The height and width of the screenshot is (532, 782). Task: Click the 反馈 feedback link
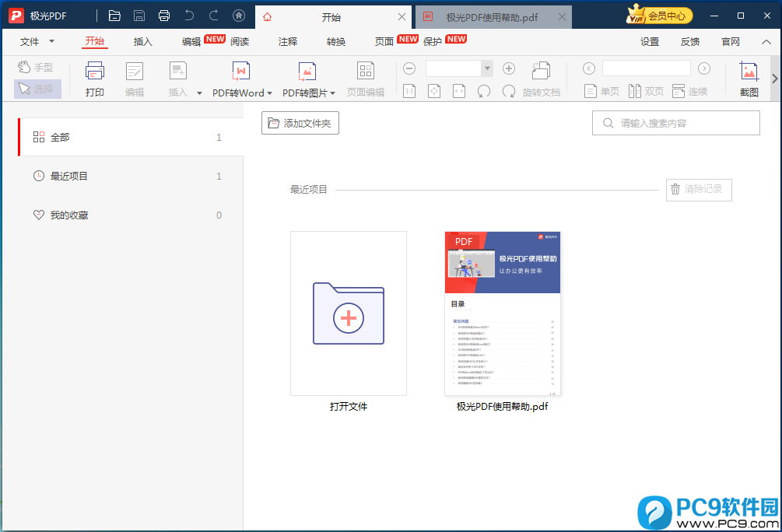(x=689, y=42)
